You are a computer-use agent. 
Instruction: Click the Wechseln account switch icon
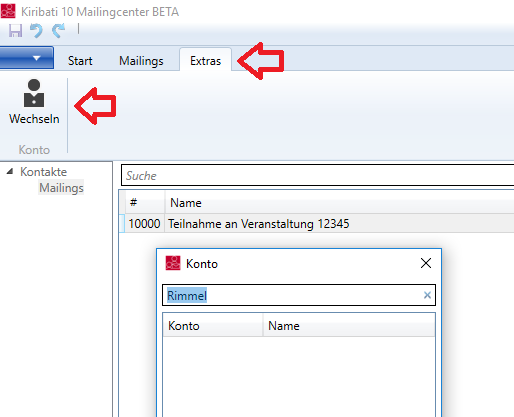click(x=34, y=93)
